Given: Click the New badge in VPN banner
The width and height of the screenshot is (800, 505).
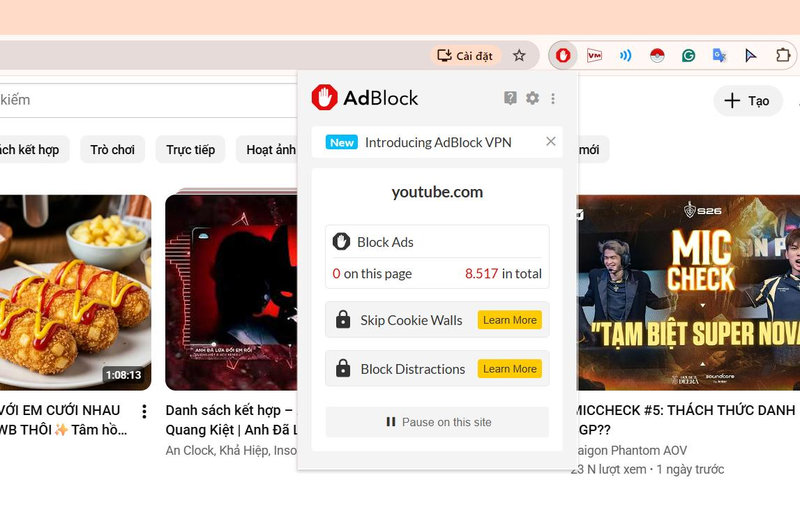Looking at the screenshot, I should point(341,142).
